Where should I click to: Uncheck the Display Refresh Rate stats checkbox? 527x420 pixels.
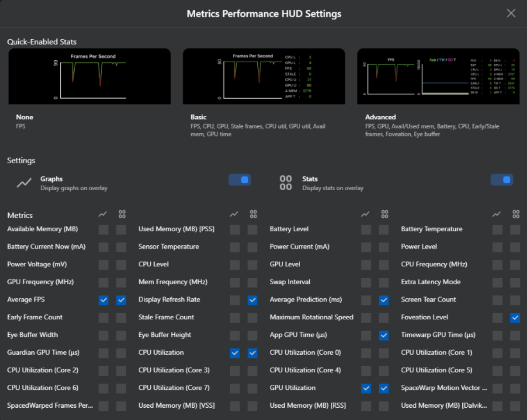(252, 300)
